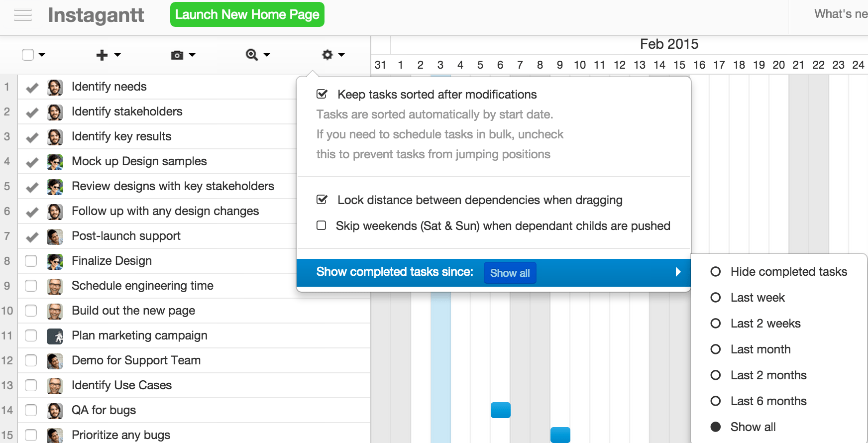Click completed checkmark for Identify stakeholders
This screenshot has width=868, height=443.
[x=32, y=112]
